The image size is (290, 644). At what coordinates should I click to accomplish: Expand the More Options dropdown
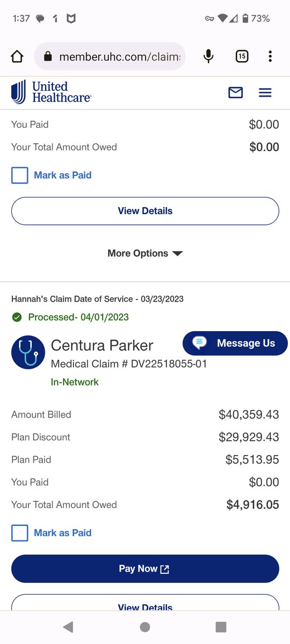[x=145, y=253]
